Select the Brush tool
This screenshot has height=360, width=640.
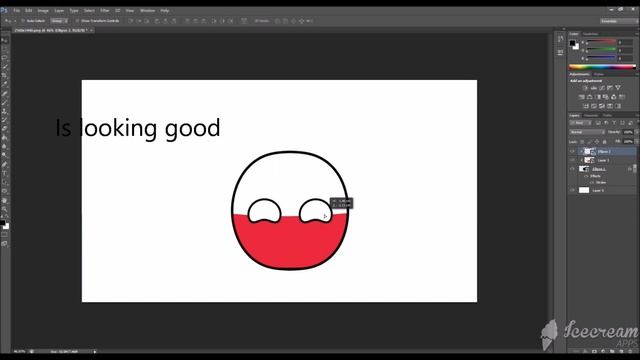click(4, 102)
